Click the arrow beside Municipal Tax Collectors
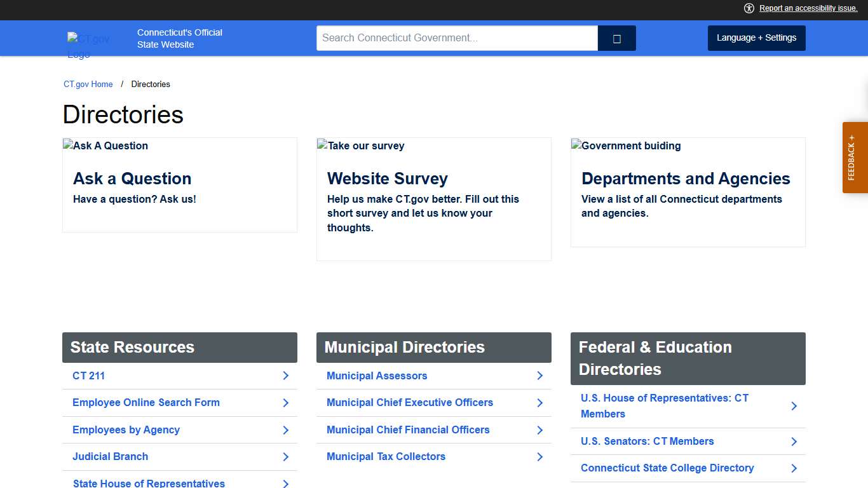The image size is (868, 488). tap(539, 457)
